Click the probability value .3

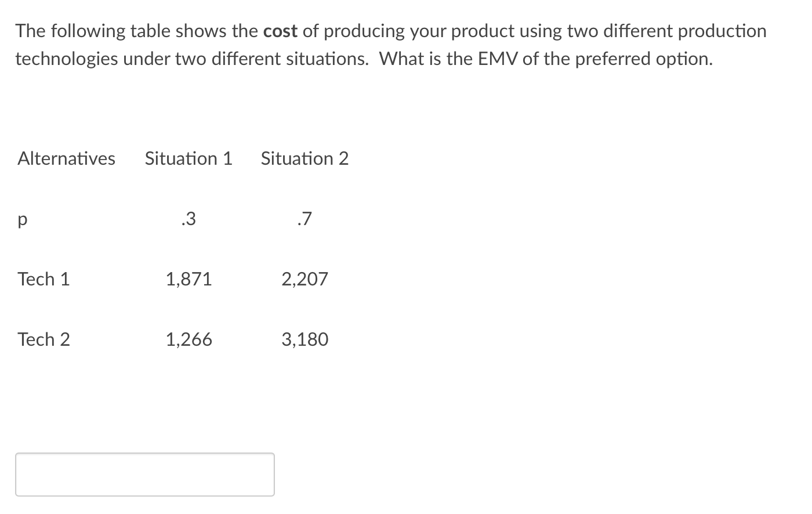[188, 219]
